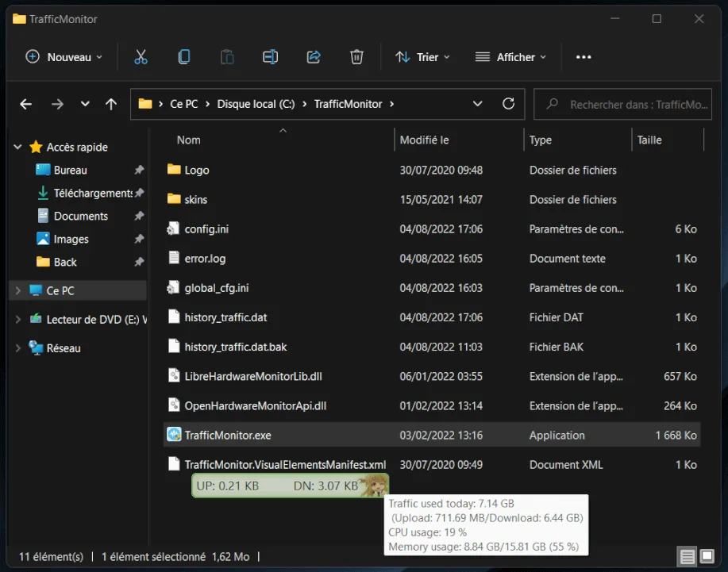Switch to large icons view in status bar

707,556
